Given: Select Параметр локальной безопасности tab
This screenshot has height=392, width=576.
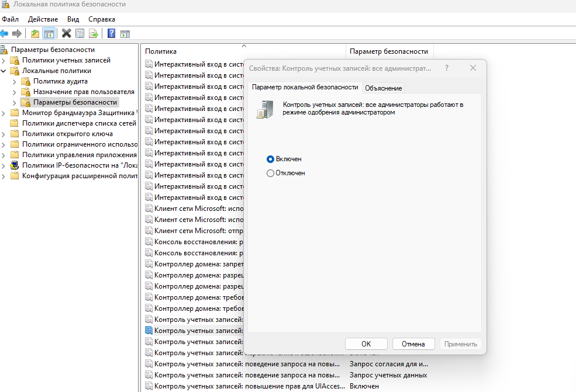Looking at the screenshot, I should [305, 87].
